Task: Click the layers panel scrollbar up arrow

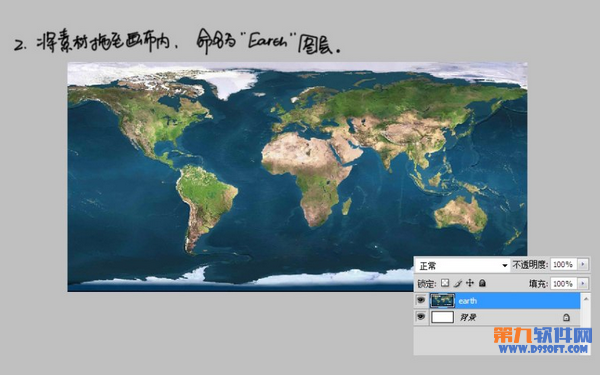Action: 586,298
